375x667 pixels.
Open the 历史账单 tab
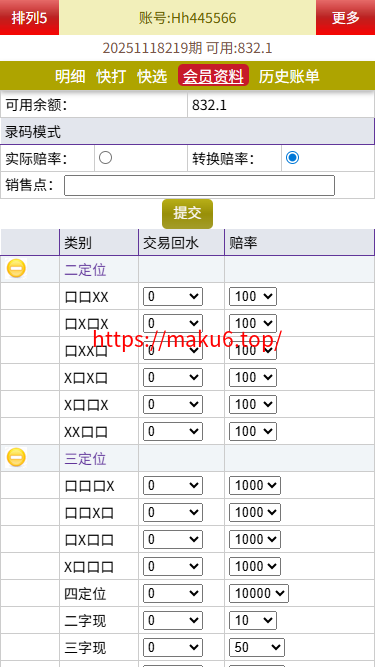289,77
